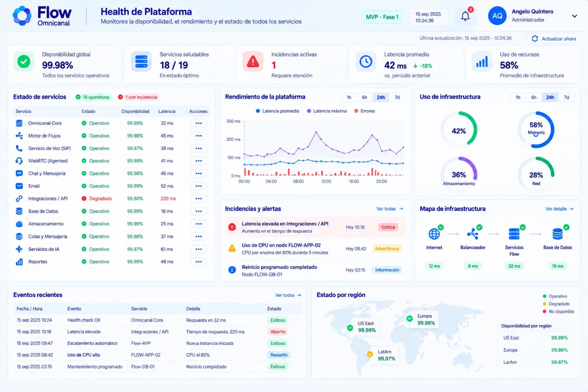Image resolution: width=588 pixels, height=392 pixels.
Task: Click the Chat y Mensajería icon
Action: (19, 173)
